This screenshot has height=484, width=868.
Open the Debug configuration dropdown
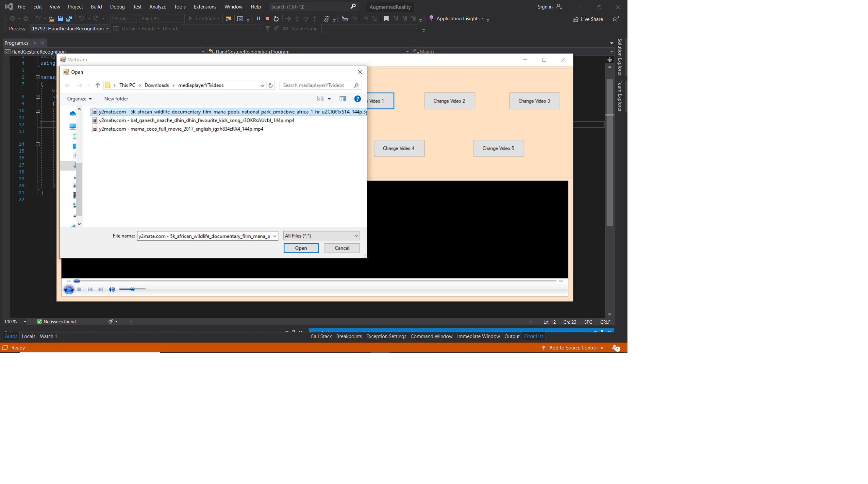(x=123, y=19)
